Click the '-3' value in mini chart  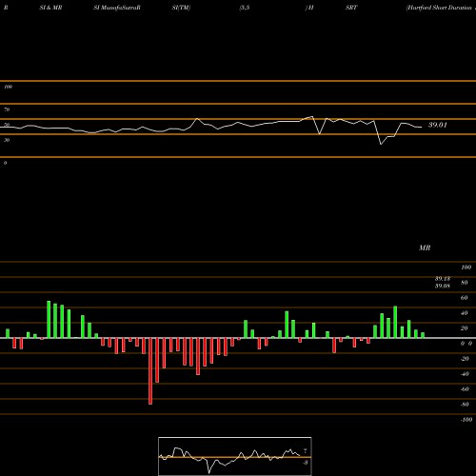[x=305, y=463]
